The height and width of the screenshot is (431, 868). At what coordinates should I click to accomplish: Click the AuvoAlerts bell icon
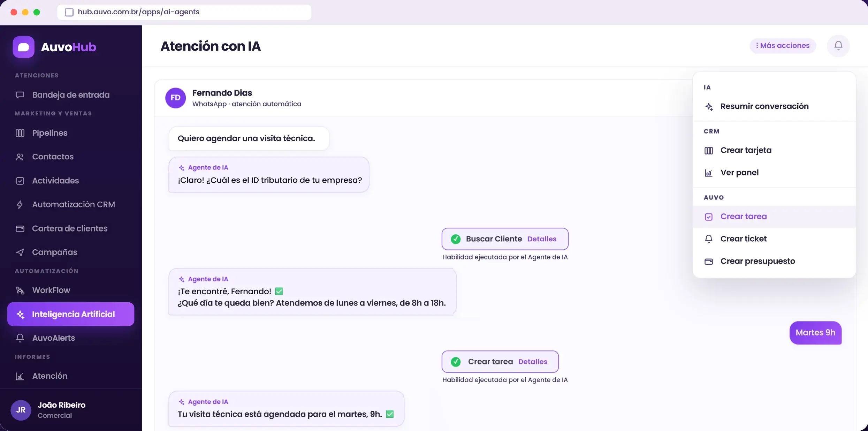(x=20, y=338)
